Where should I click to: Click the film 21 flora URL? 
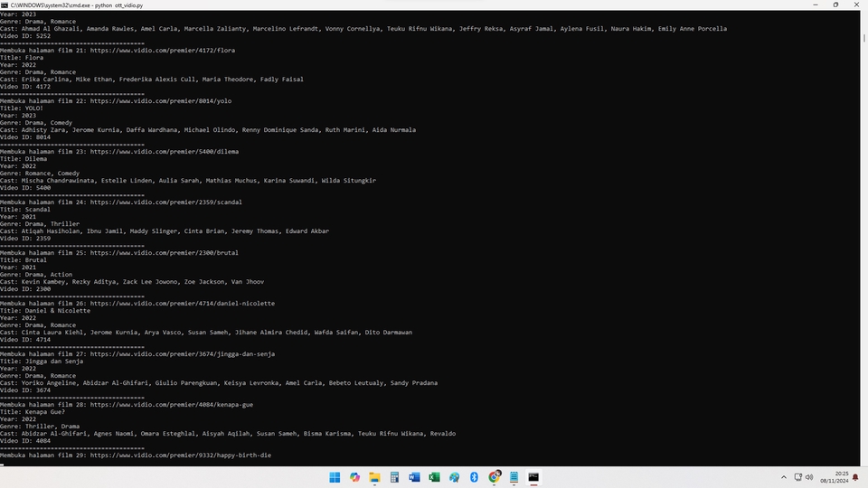[x=163, y=51]
